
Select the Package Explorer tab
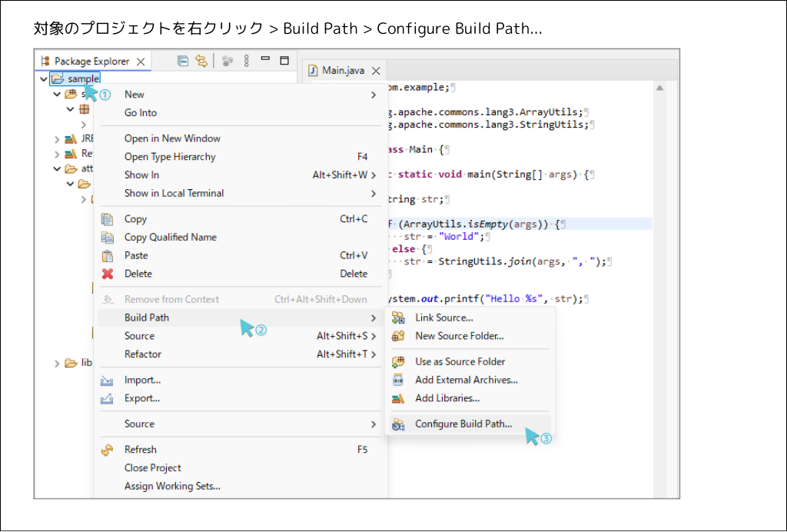click(92, 62)
